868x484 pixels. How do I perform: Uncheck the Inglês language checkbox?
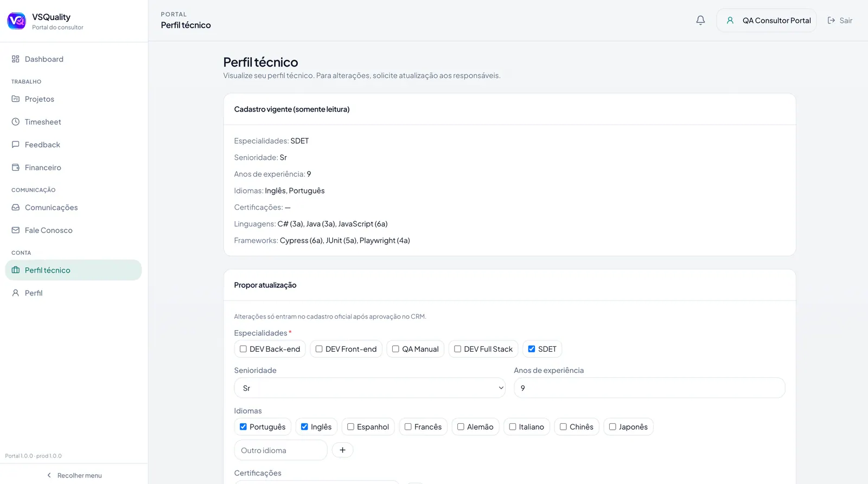click(x=304, y=427)
